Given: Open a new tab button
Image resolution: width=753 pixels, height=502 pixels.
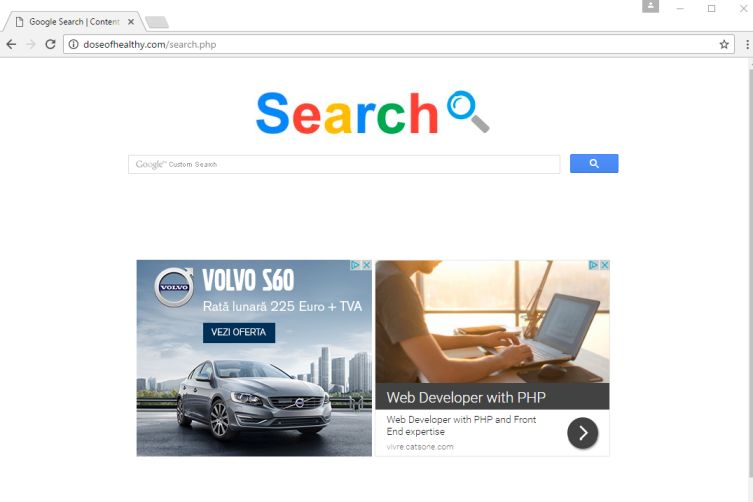Looking at the screenshot, I should point(157,22).
